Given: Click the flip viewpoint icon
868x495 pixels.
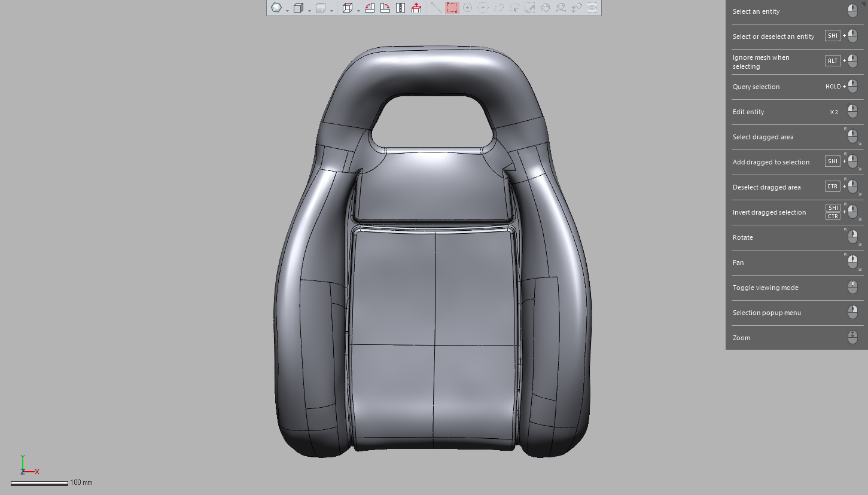Looking at the screenshot, I should coord(400,8).
